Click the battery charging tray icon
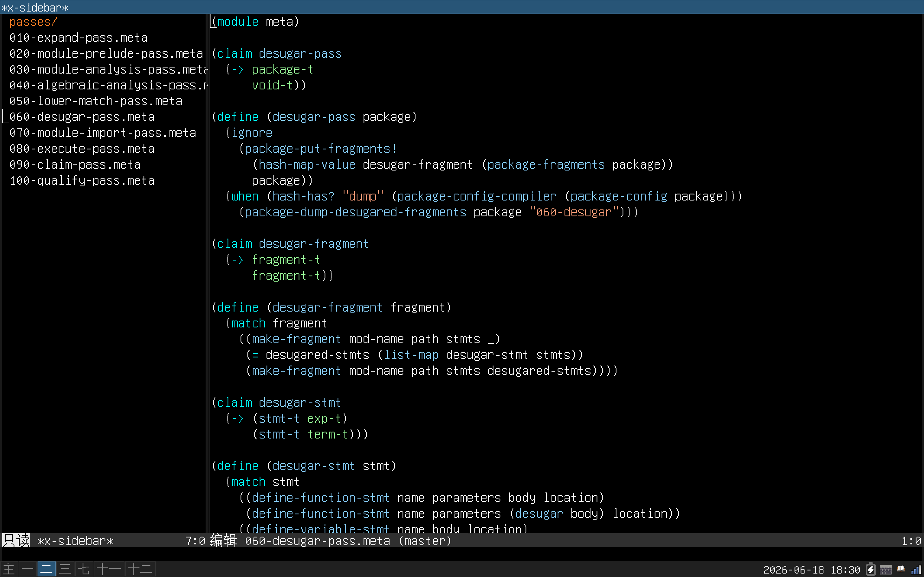This screenshot has width=924, height=577. [871, 569]
